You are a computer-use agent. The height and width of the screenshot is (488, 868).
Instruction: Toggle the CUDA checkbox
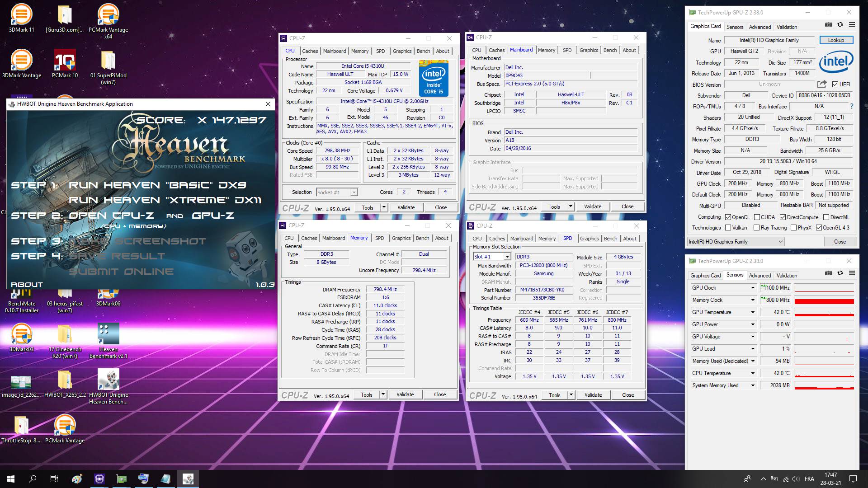coord(756,217)
